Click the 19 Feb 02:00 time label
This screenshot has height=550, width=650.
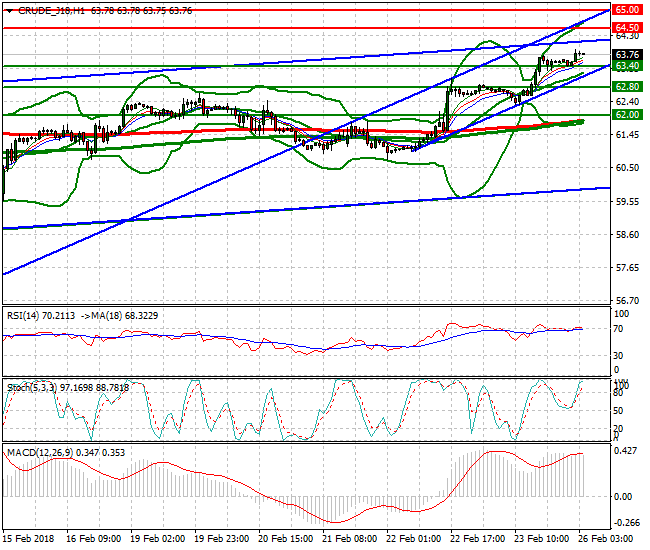point(158,539)
